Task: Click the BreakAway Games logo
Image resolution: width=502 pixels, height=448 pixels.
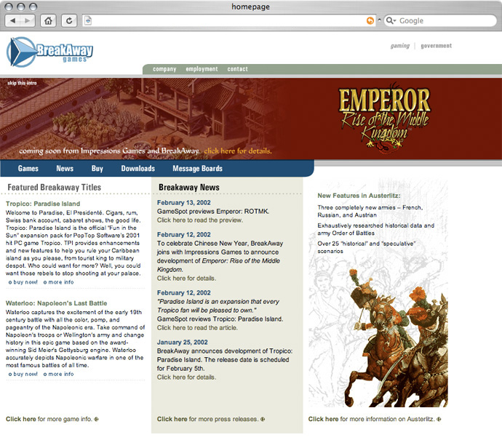Action: pos(49,52)
